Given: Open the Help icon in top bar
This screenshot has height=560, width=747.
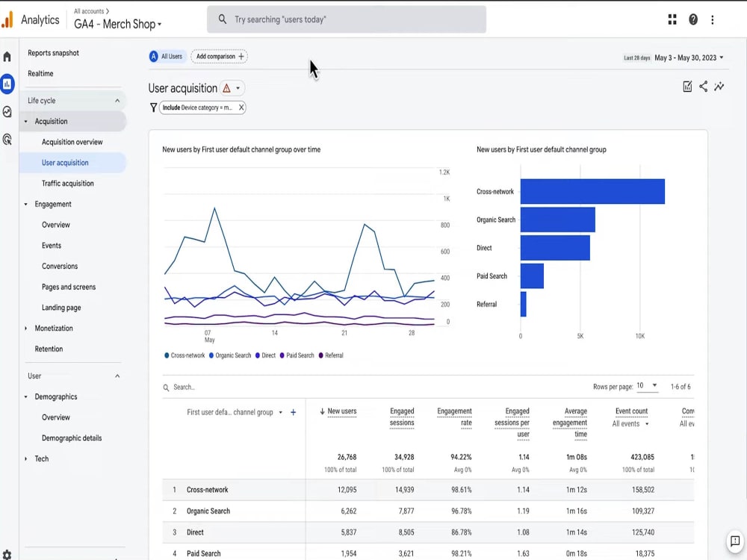Looking at the screenshot, I should [x=691, y=19].
